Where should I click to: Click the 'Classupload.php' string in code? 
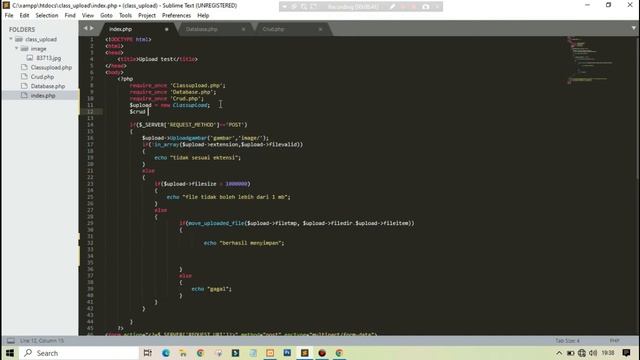[x=197, y=86]
